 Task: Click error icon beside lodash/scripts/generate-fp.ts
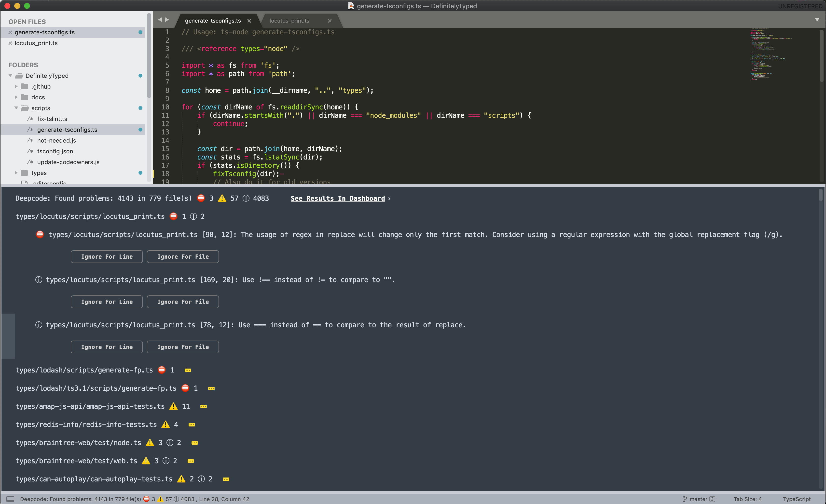162,370
